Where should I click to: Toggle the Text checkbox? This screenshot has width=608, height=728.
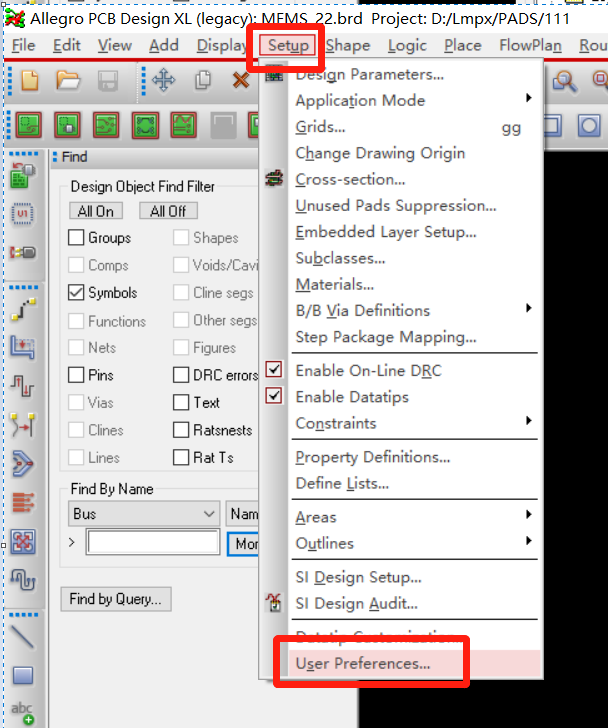point(181,402)
